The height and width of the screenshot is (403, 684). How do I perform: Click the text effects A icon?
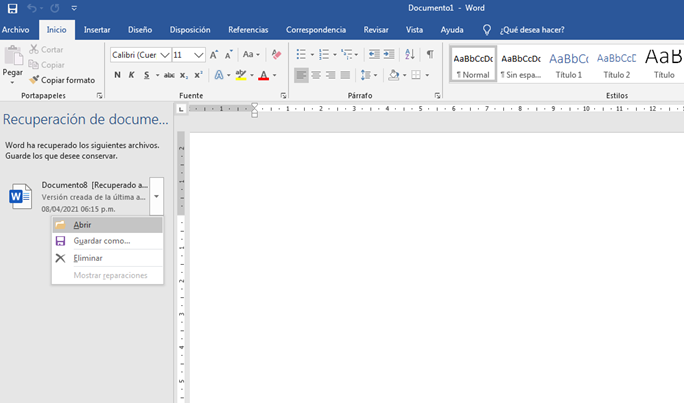pos(219,75)
